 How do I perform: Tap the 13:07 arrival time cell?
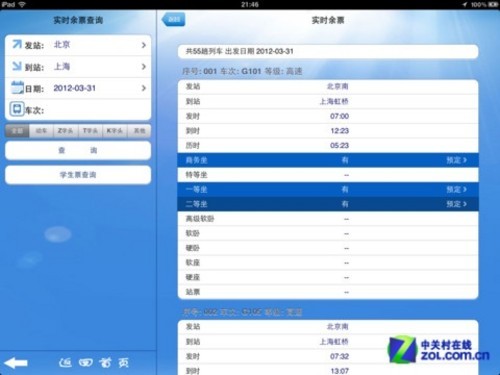point(339,371)
